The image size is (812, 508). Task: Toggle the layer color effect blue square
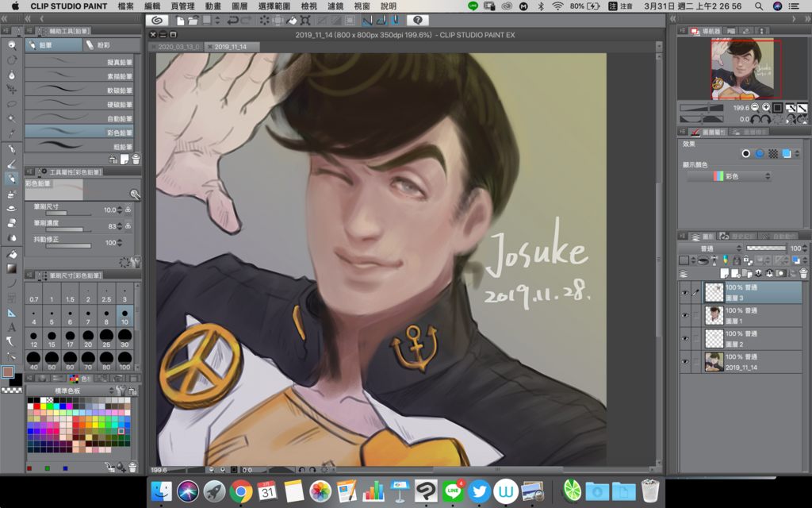coord(786,153)
